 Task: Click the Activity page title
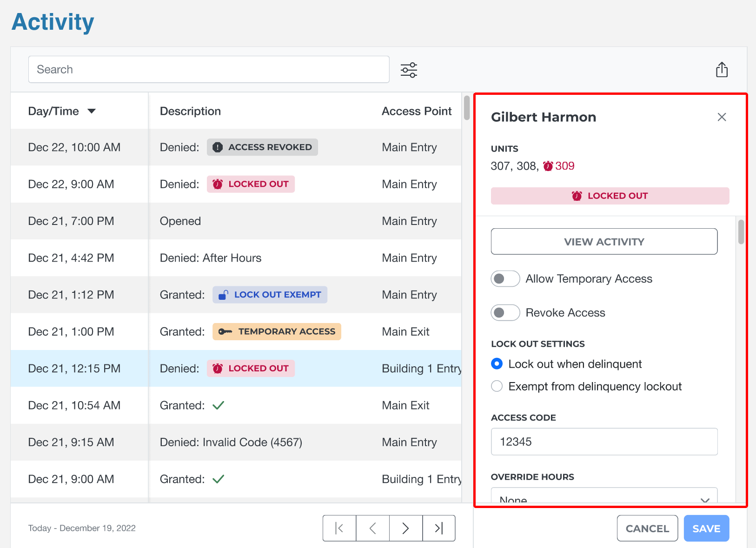[53, 22]
